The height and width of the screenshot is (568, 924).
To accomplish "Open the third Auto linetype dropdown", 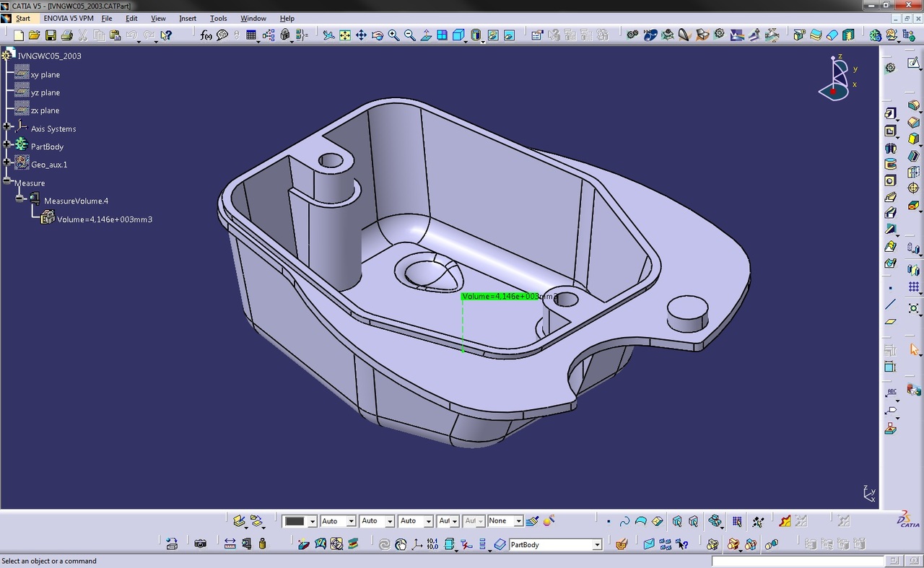I will tap(416, 521).
